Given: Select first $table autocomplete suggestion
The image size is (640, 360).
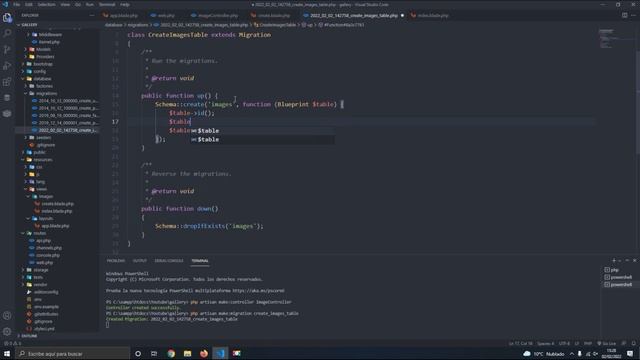Looking at the screenshot, I should pyautogui.click(x=262, y=131).
